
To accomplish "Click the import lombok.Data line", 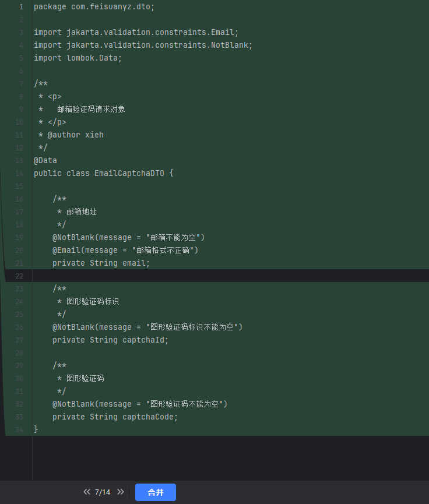I will click(x=78, y=58).
